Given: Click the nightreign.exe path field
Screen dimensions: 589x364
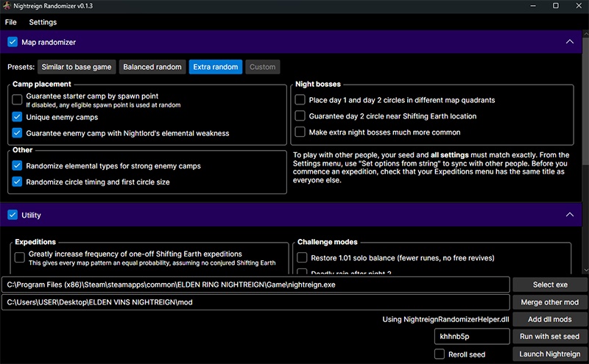Looking at the screenshot, I should point(255,285).
